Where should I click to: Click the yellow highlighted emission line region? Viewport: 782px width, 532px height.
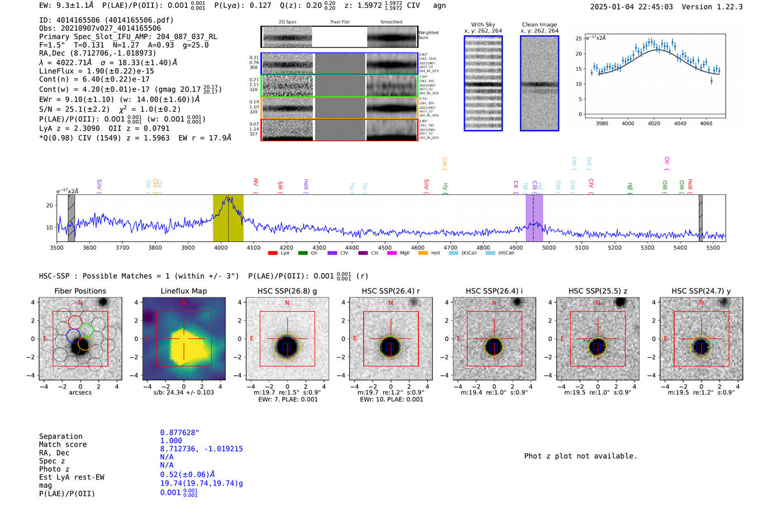tap(228, 218)
